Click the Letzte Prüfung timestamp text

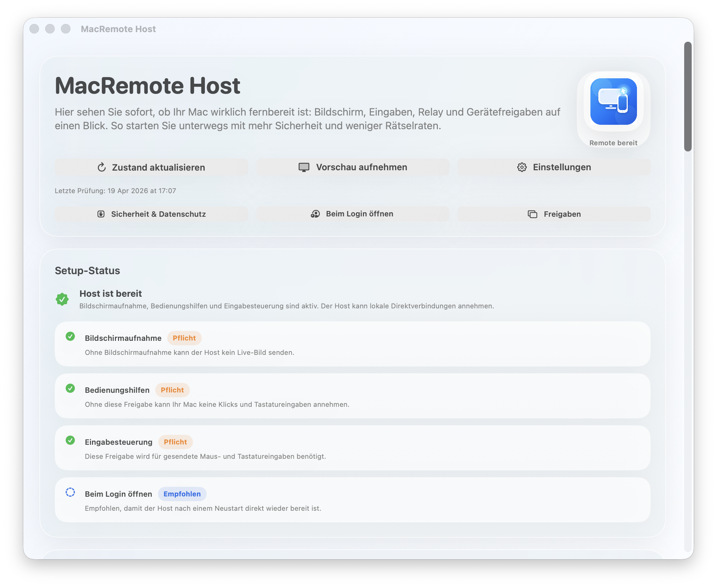tap(115, 191)
